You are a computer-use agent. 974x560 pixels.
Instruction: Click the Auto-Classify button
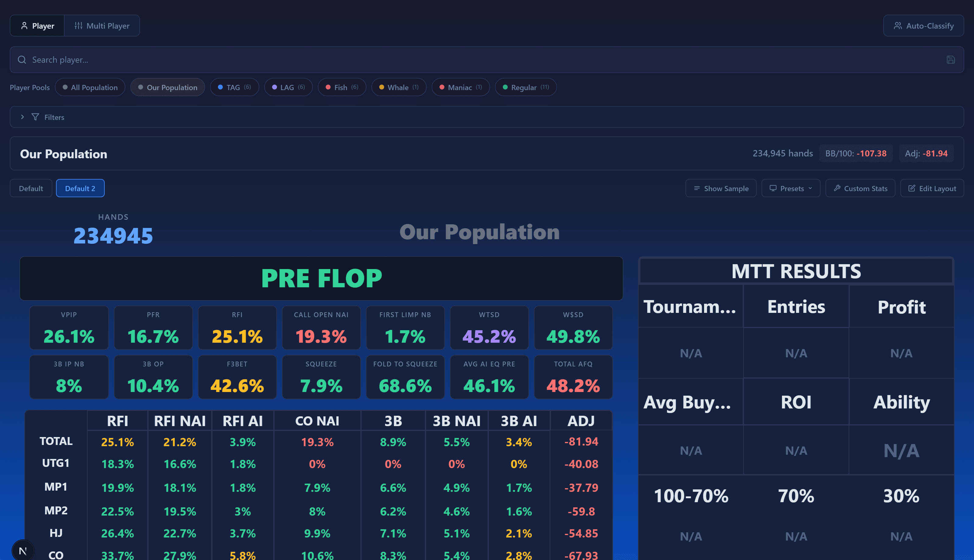tap(924, 26)
